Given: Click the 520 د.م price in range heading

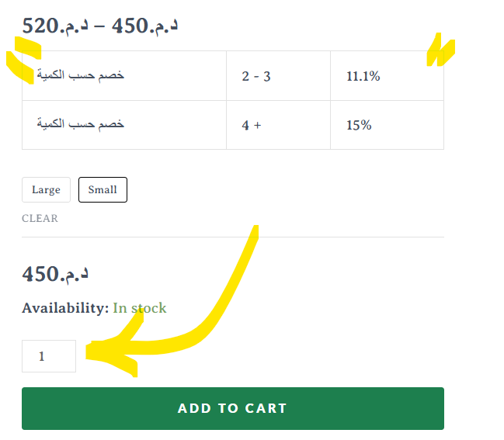Looking at the screenshot, I should click(55, 26).
